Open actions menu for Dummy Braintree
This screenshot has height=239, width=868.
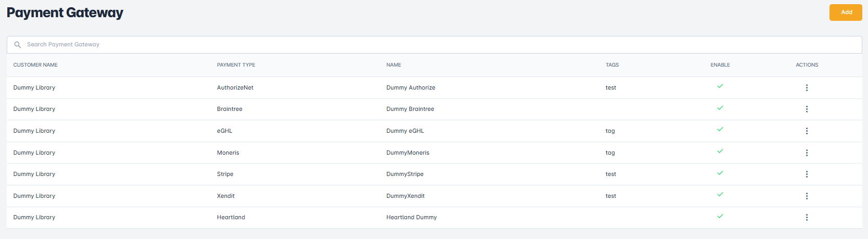807,109
